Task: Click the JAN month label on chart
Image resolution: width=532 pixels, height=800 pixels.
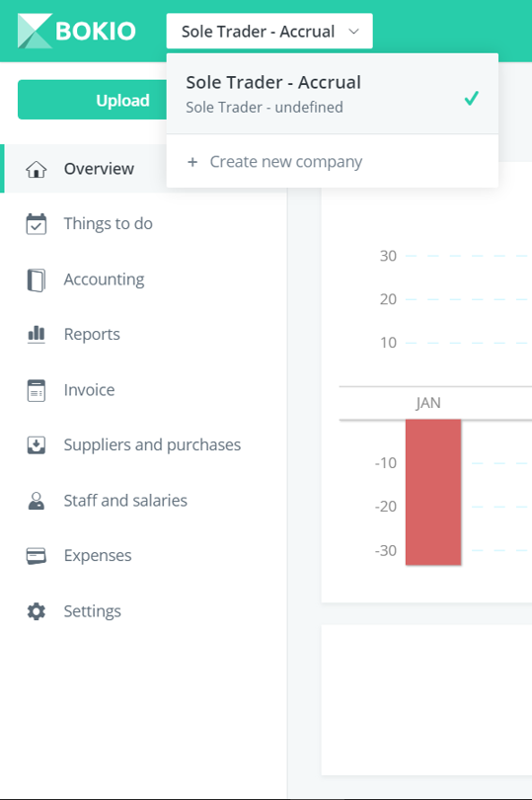Action: point(428,403)
